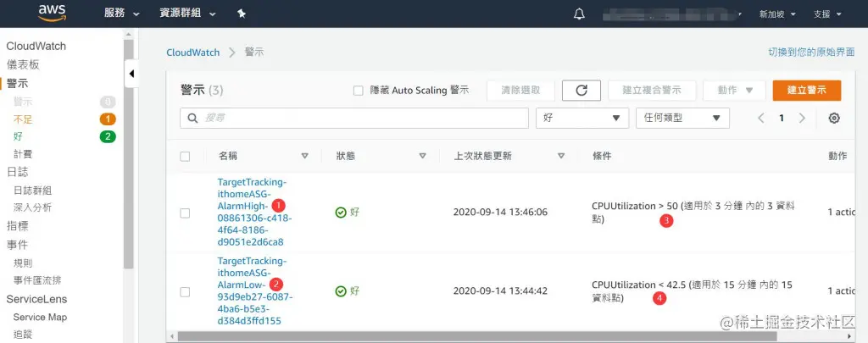The image size is (868, 343).
Task: Sort by last state update arrow
Action: (x=561, y=156)
